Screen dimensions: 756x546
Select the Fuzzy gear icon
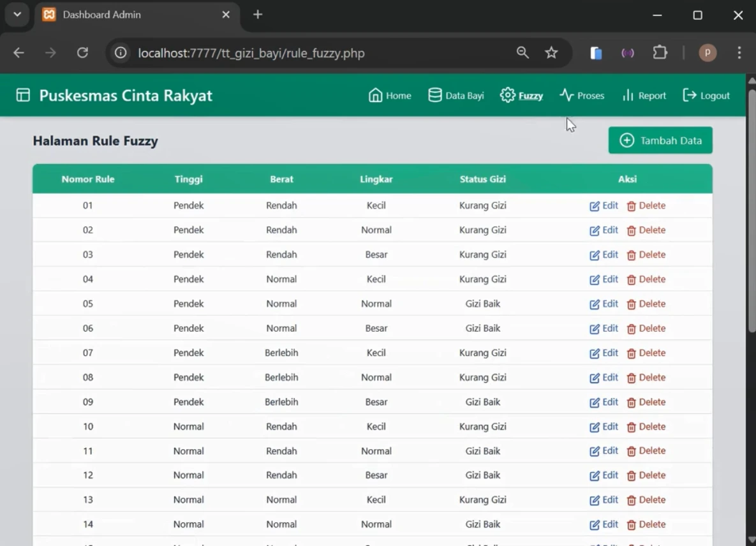[x=507, y=94]
